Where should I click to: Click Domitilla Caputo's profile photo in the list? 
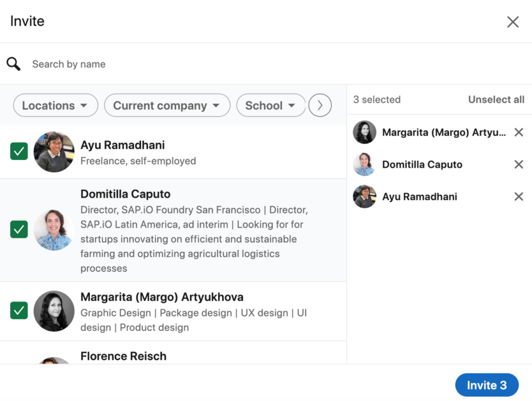[x=54, y=230]
